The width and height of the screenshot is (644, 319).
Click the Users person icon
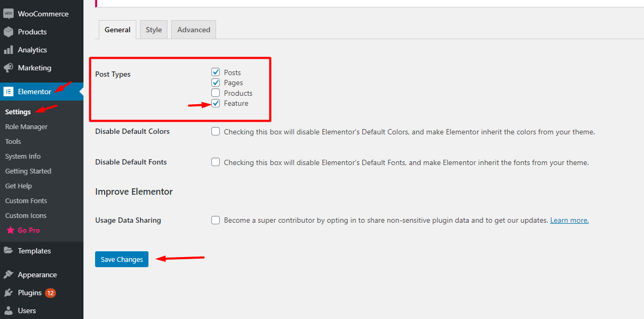8,311
